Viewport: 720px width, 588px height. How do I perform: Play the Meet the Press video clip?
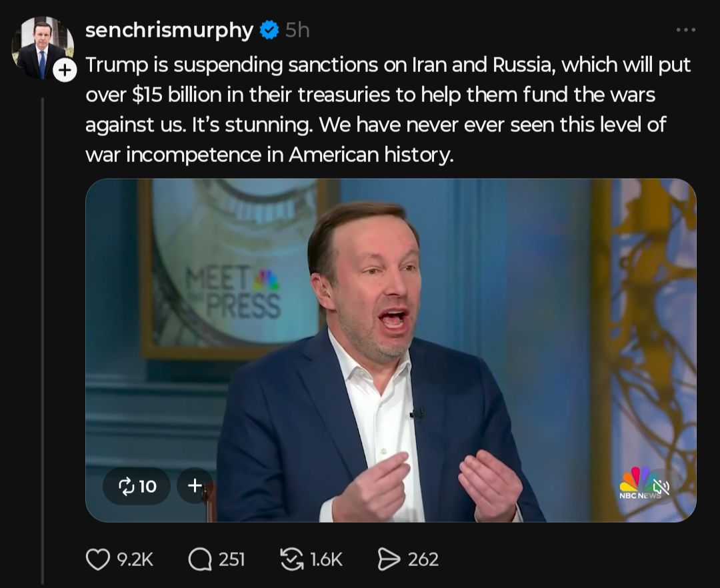(391, 333)
